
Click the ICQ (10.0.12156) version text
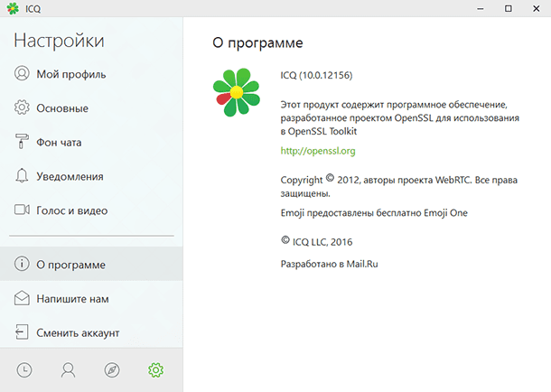316,75
